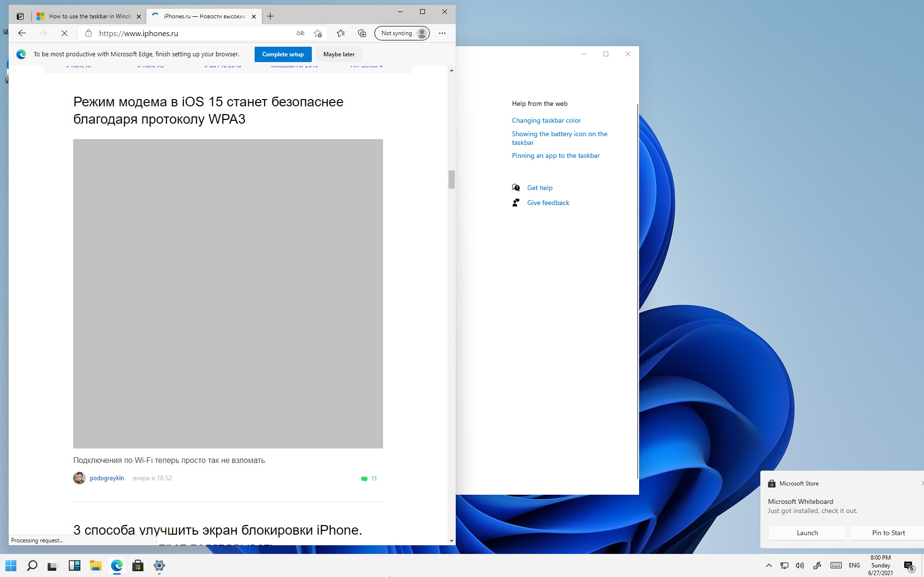Screen dimensions: 924x577
Task: Click the Give feedback link
Action: [x=548, y=203]
